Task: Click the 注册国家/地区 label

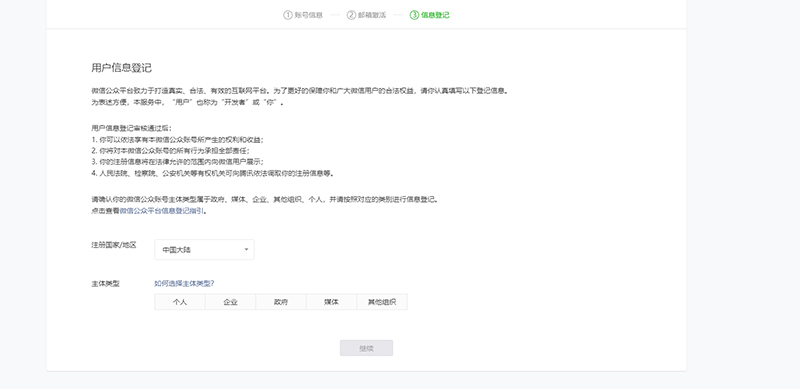Action: [114, 245]
